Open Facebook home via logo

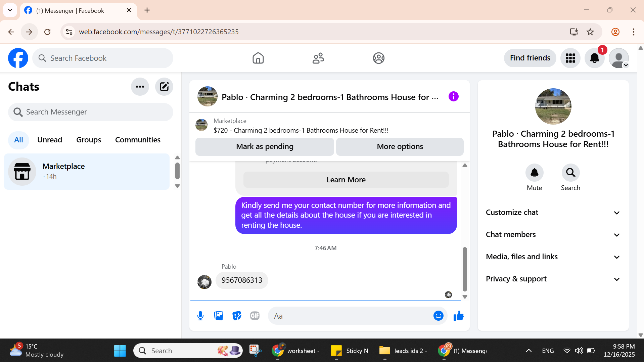[18, 58]
